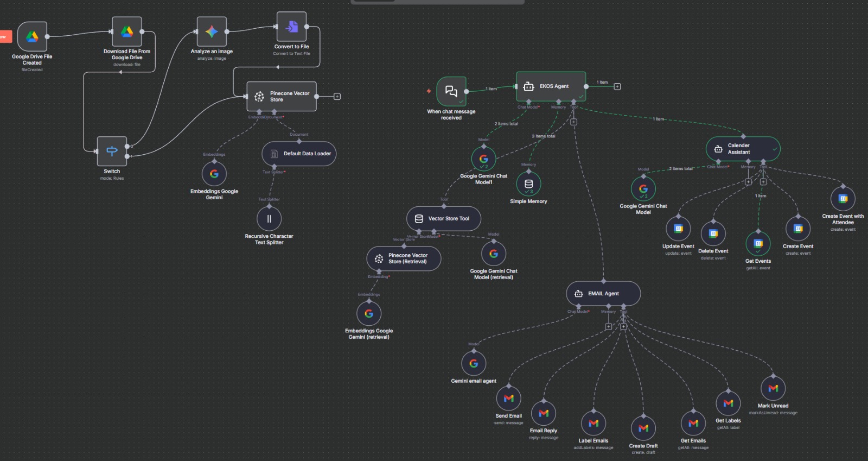Open the Create Draft Gmail node

coord(643,428)
